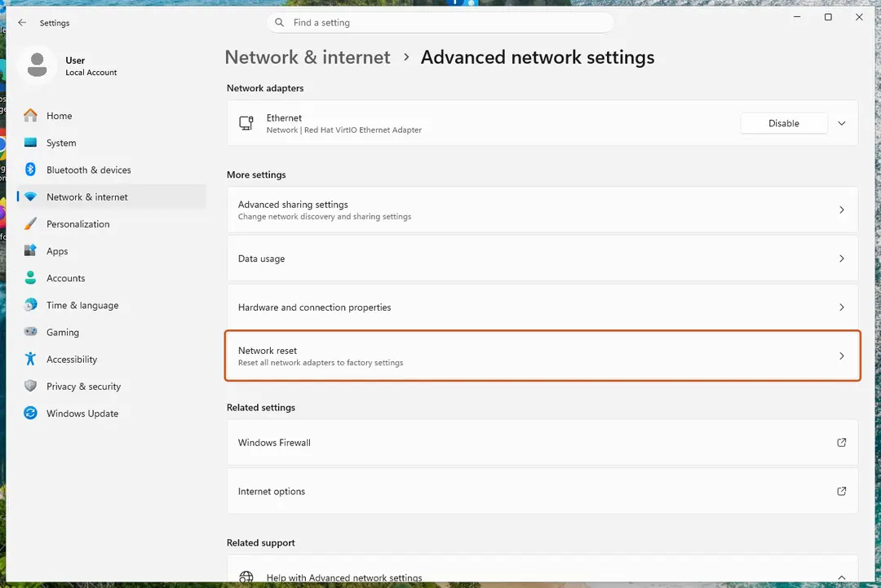Open Data usage chevron arrow
This screenshot has width=881, height=588.
pos(841,259)
